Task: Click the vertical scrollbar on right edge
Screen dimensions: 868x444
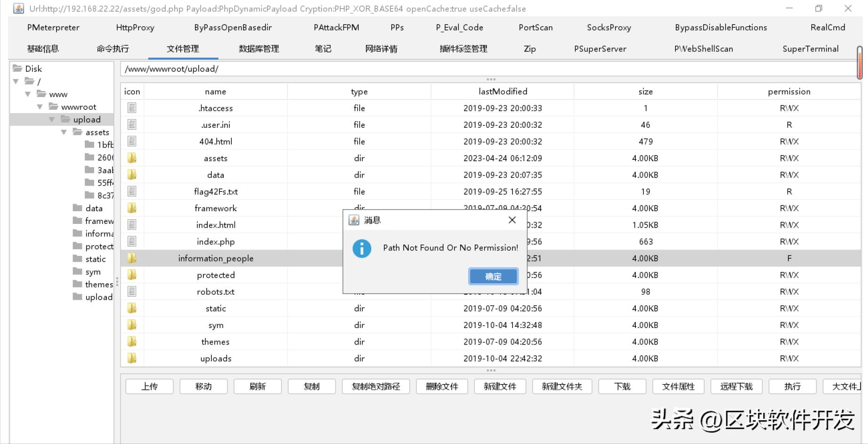Action: tap(860, 62)
